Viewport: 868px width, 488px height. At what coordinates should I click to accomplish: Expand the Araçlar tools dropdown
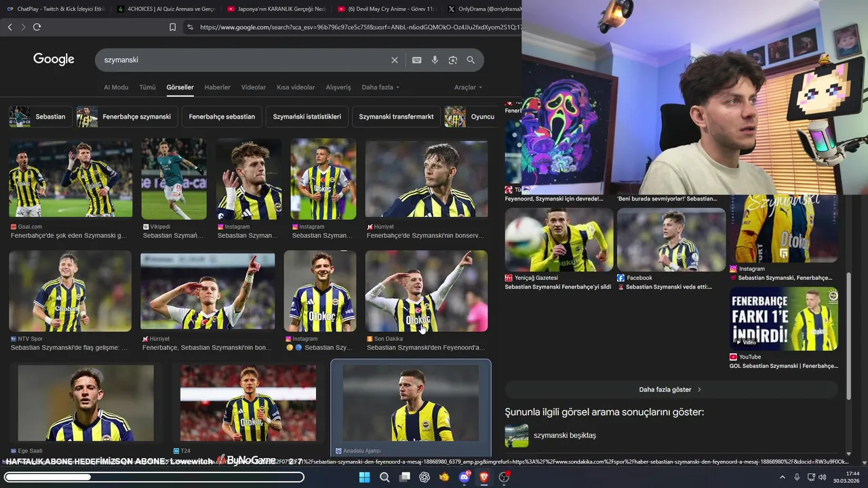click(x=468, y=87)
